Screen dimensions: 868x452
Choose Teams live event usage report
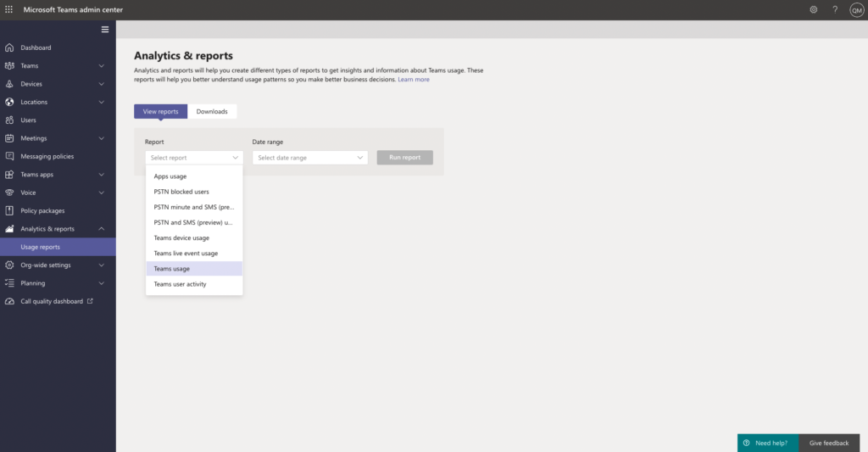coord(194,254)
